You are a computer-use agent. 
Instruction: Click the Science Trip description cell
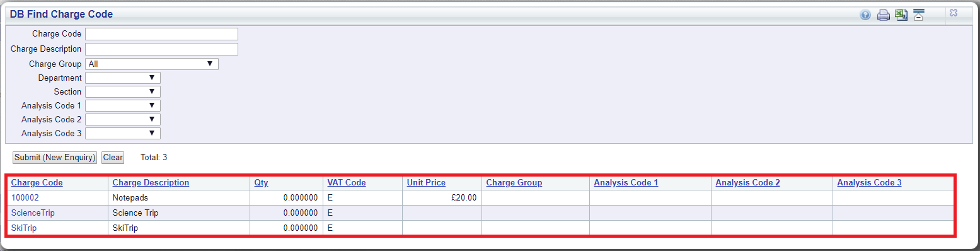tap(179, 213)
